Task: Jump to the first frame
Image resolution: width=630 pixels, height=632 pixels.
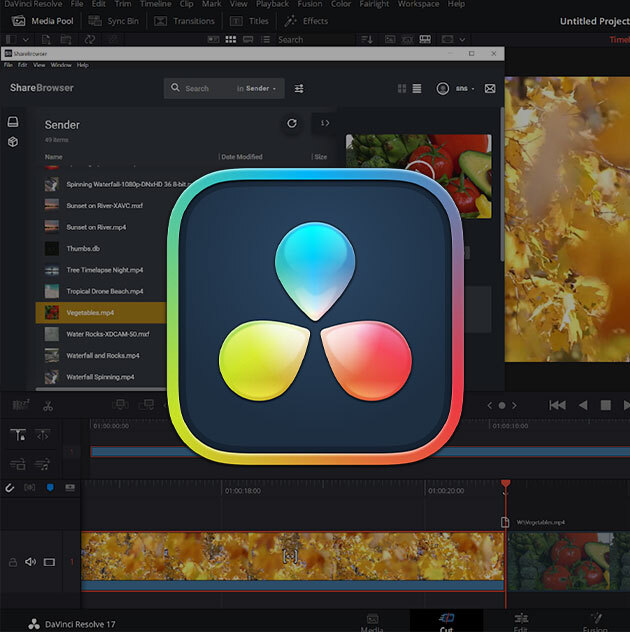Action: click(x=557, y=405)
